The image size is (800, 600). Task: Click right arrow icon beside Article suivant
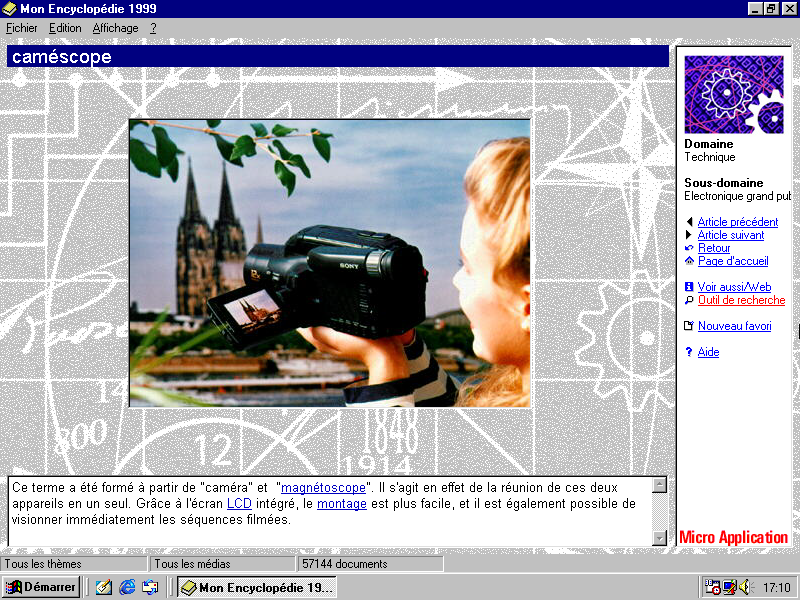tap(689, 235)
